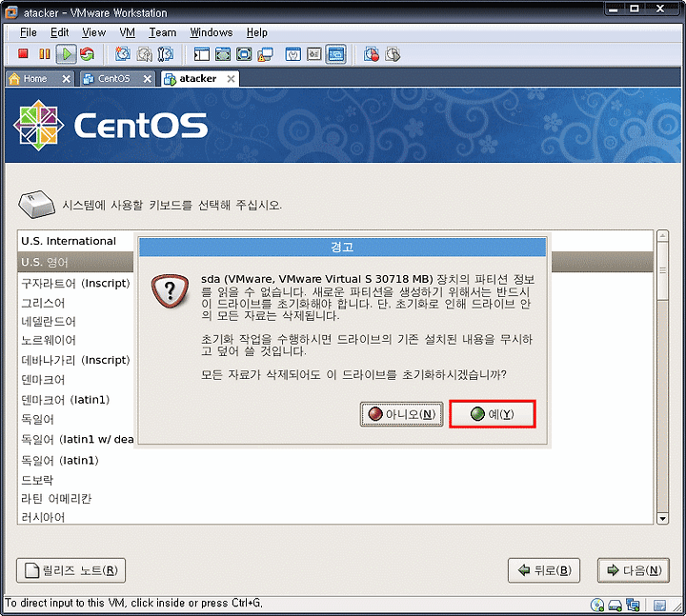Take a snapshot using the snapshot toolbar icon
The image size is (686, 616).
point(123,54)
